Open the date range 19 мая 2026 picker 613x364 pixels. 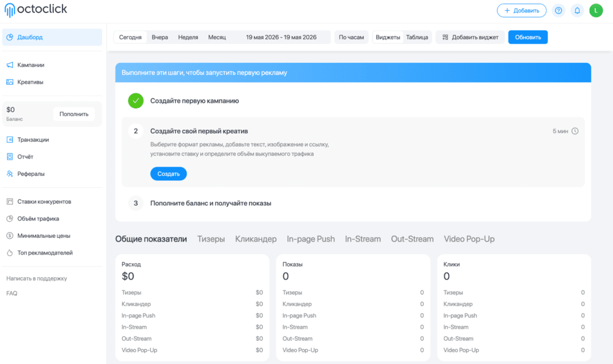[281, 37]
